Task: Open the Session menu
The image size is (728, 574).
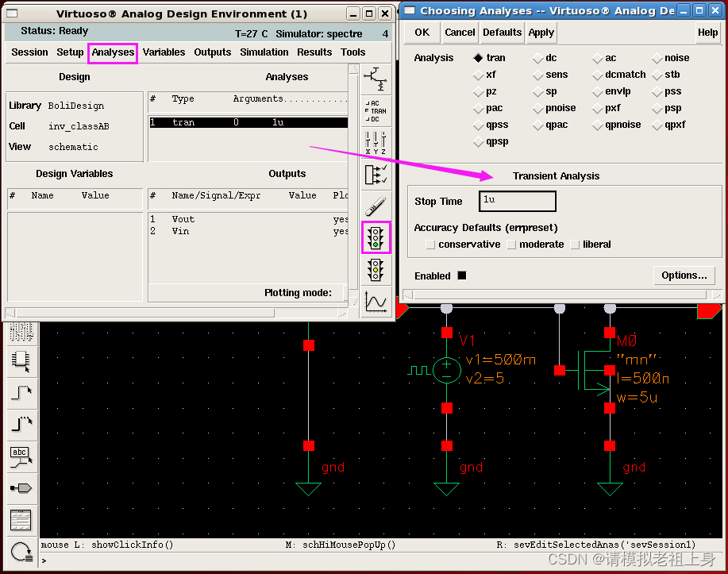Action: tap(29, 52)
